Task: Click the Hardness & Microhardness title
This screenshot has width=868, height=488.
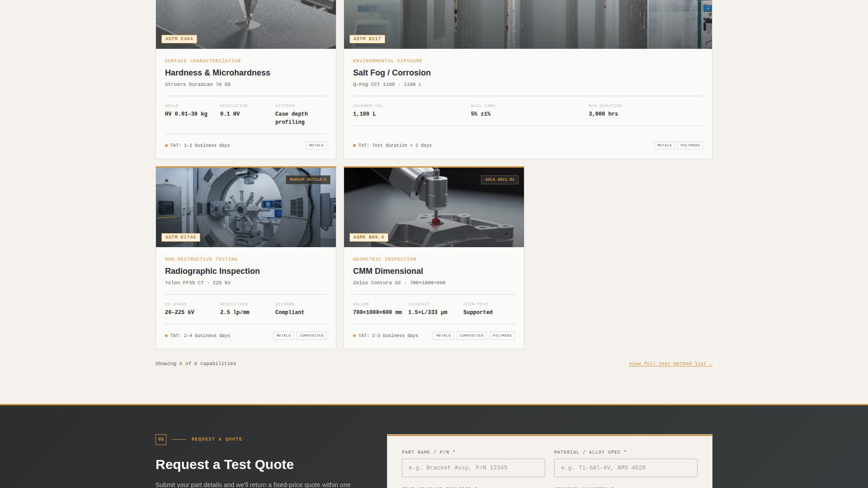Action: (x=217, y=73)
